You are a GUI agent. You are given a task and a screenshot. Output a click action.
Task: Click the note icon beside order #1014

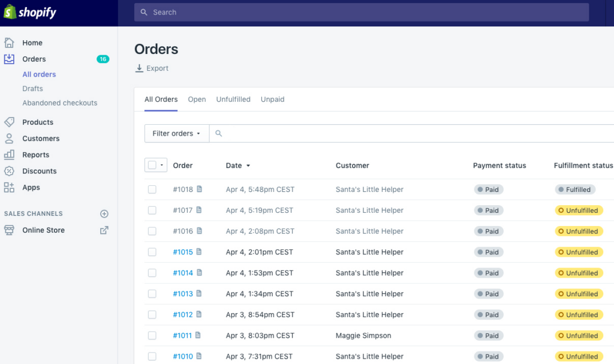coord(199,272)
